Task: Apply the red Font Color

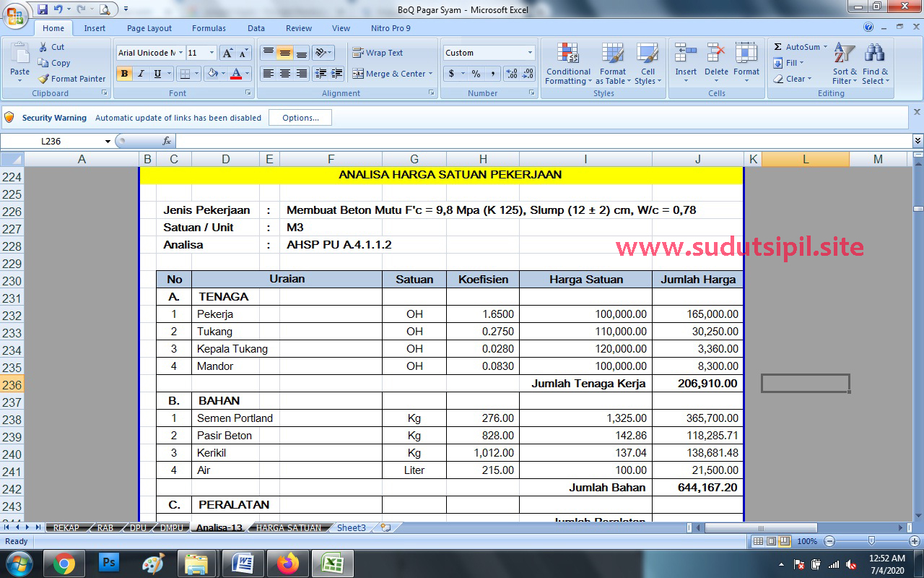Action: [x=236, y=74]
